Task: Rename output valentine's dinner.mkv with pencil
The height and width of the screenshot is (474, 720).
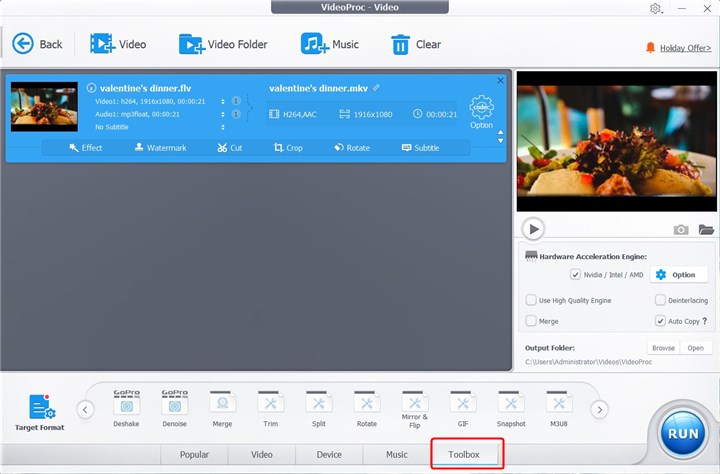Action: [x=376, y=88]
